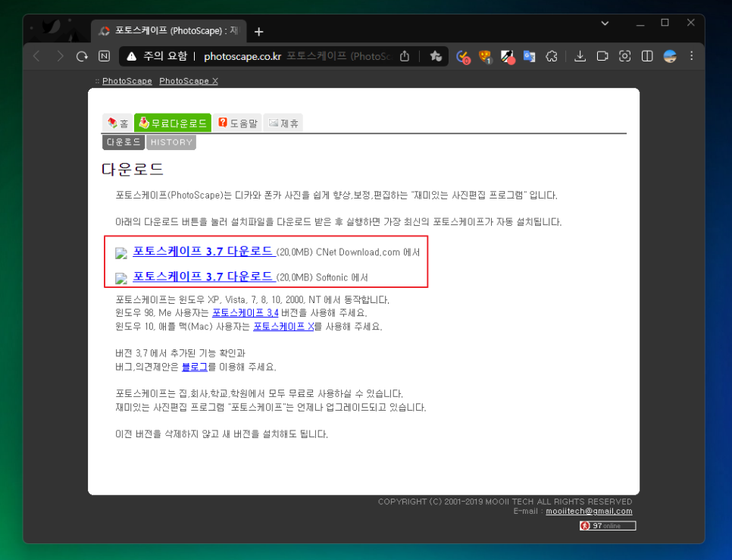Screen dimensions: 732x560
Task: Open the 제휴 navigation tab
Action: pos(283,123)
